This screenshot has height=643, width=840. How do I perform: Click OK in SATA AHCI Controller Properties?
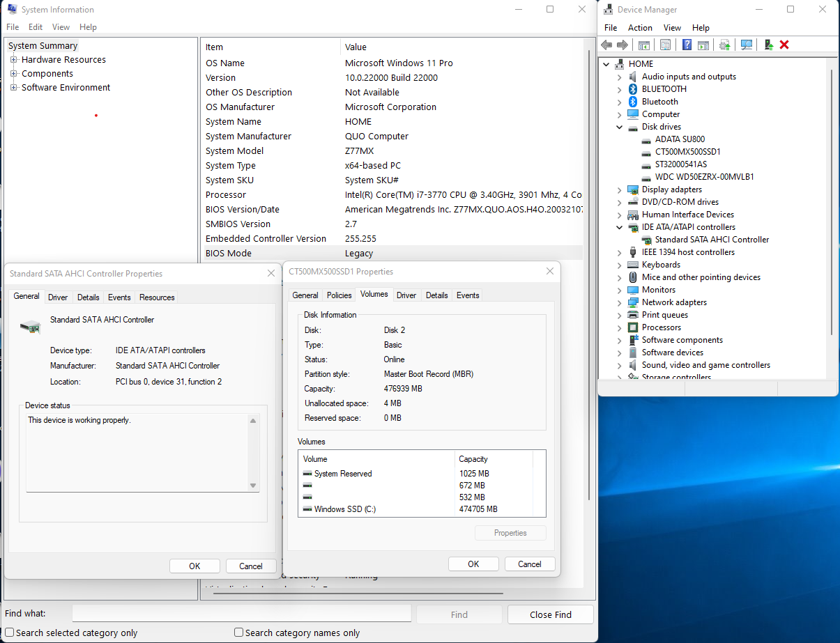[x=194, y=566]
